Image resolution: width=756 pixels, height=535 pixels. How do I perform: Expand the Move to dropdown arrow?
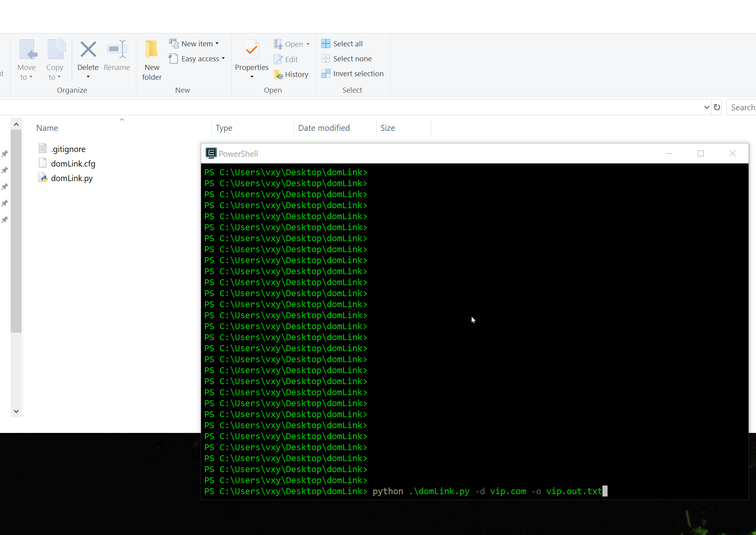[31, 77]
